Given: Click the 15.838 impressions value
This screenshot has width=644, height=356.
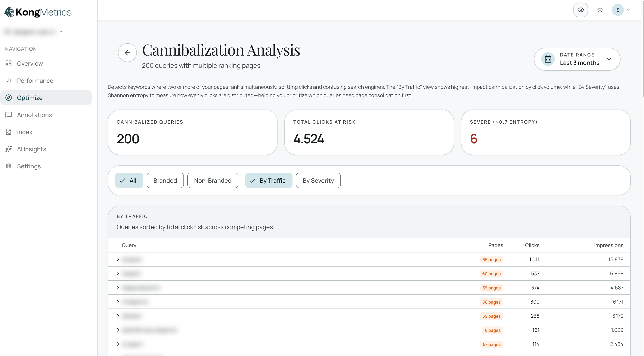Looking at the screenshot, I should [x=616, y=260].
